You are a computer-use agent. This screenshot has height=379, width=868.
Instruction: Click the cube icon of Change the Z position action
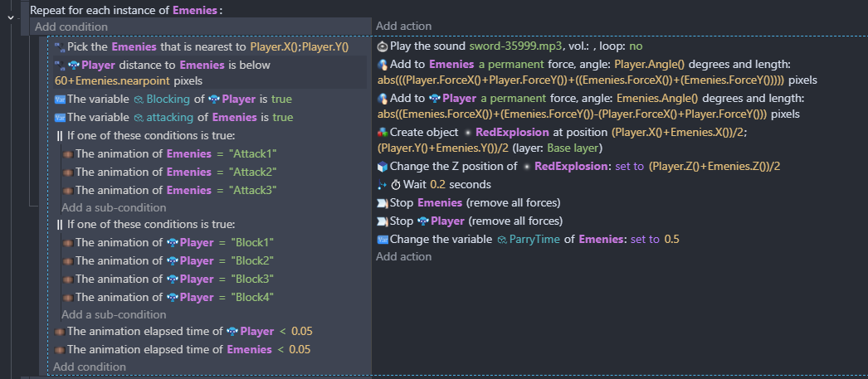tap(383, 167)
